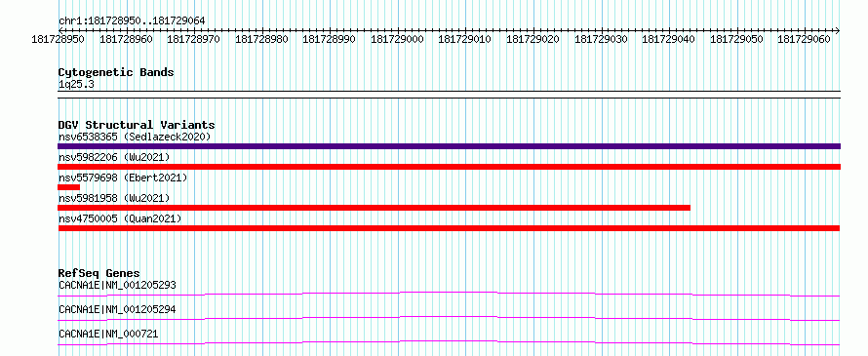Open variant nsv6538365 (Sedlazeck2020) label
Viewport: 868px width, 356px height.
[135, 137]
